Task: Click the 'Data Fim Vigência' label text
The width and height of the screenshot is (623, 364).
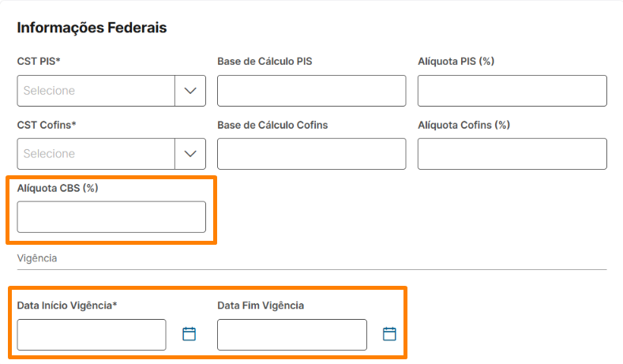Action: [x=261, y=306]
